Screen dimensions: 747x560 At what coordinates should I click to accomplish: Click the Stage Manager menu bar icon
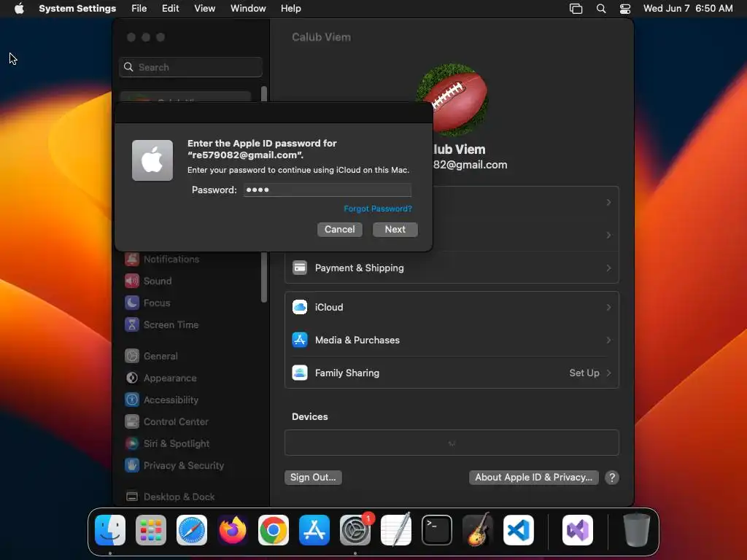click(x=576, y=9)
